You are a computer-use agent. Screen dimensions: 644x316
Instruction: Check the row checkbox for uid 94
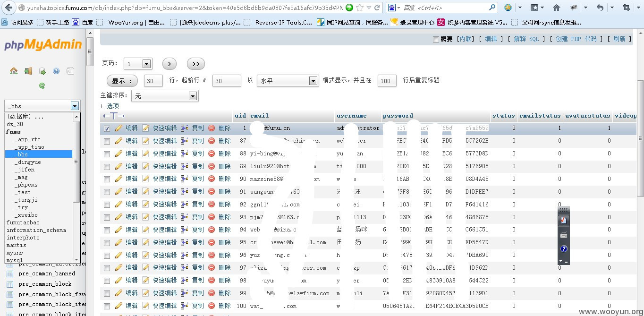pos(107,230)
